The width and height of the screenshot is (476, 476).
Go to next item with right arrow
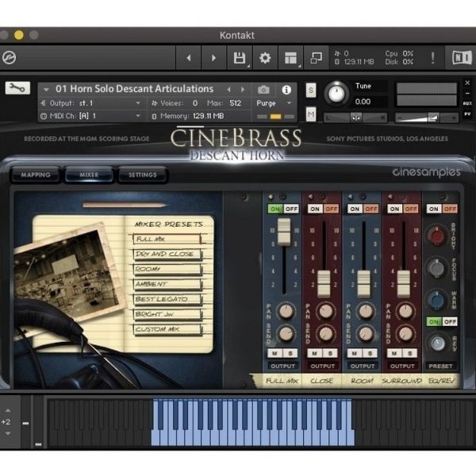click(213, 58)
